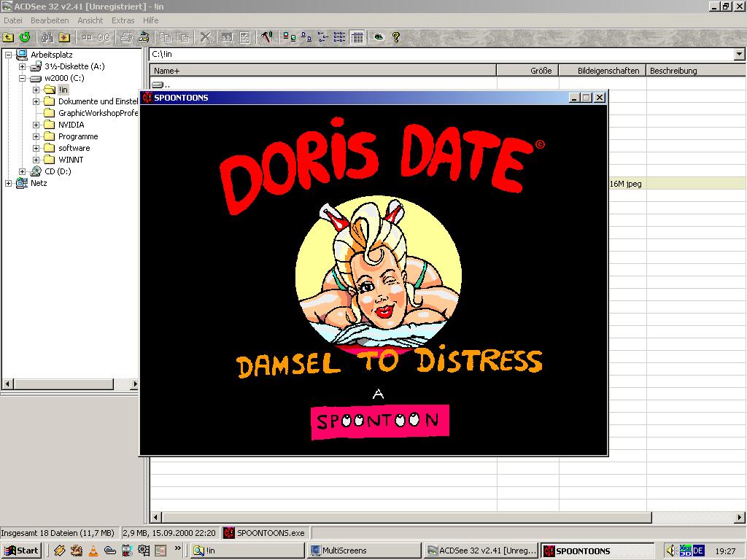This screenshot has height=560, width=747.
Task: Sort by the Größe column header
Action: coord(528,71)
